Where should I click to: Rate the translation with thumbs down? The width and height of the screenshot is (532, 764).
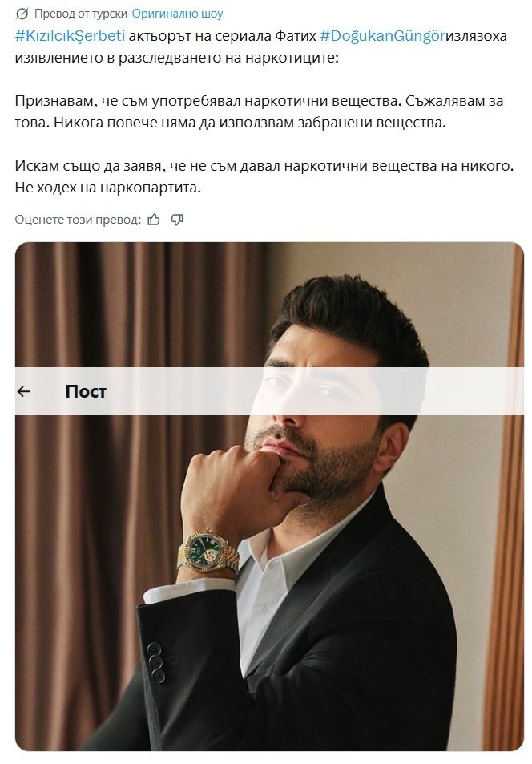(x=178, y=220)
